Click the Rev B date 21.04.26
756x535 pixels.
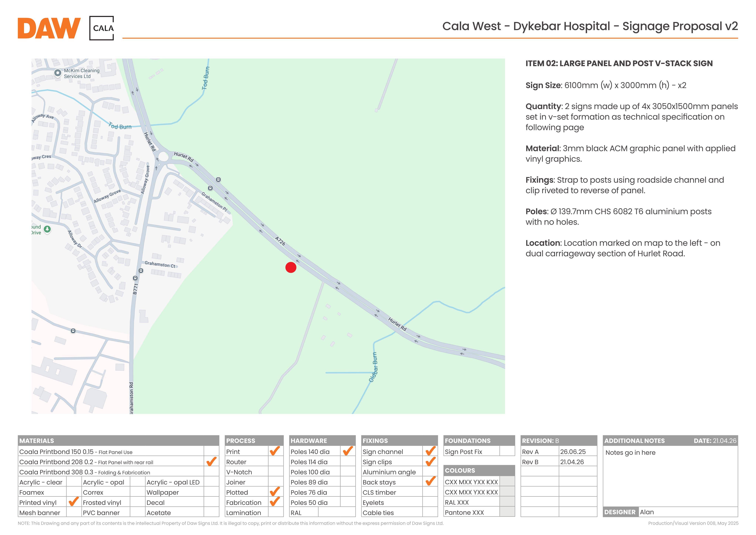point(572,461)
